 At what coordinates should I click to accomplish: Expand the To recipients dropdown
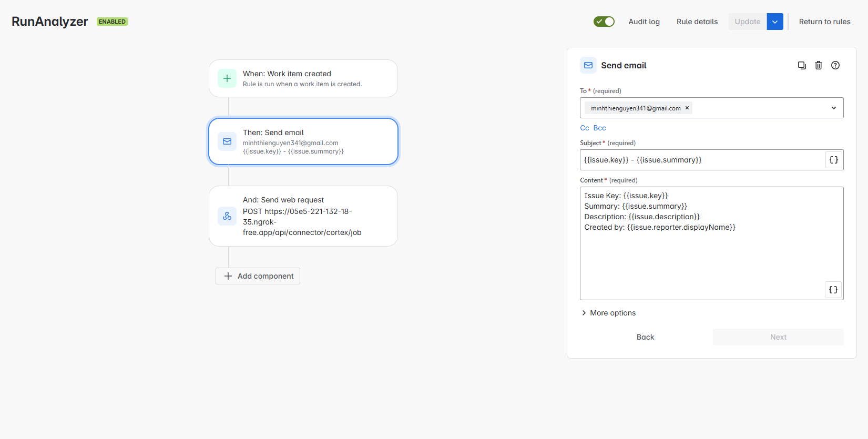tap(834, 108)
